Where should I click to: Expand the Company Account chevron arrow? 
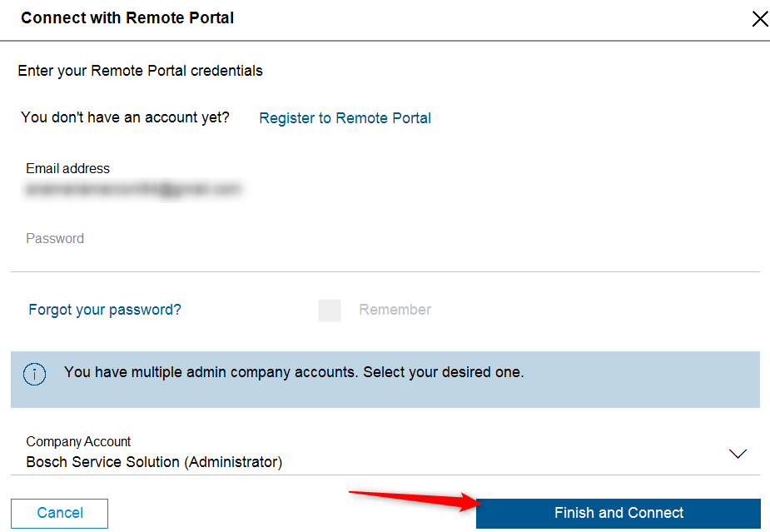click(738, 454)
